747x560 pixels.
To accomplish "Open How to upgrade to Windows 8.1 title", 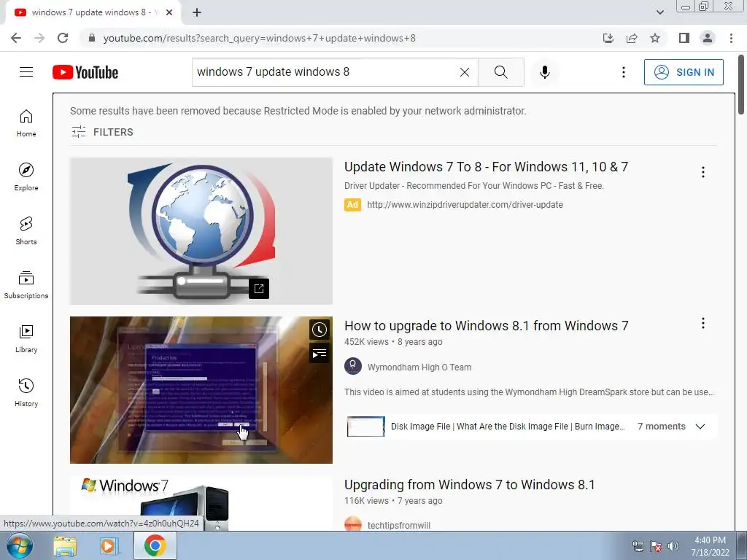I will point(486,326).
